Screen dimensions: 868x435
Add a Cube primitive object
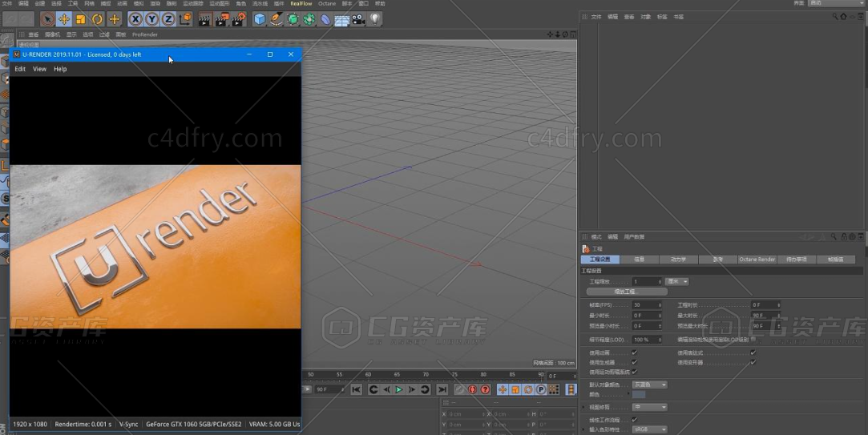click(260, 19)
